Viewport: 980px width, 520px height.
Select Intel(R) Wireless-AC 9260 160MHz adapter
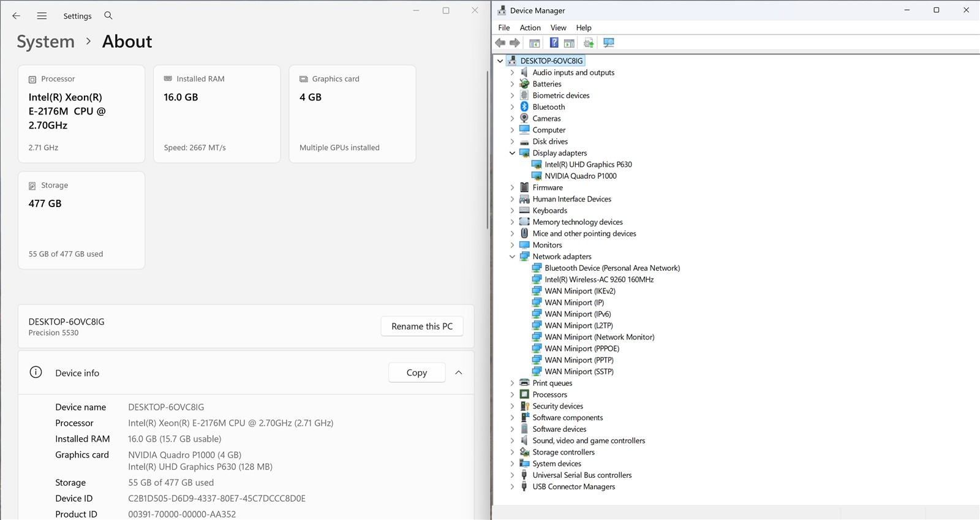[599, 279]
